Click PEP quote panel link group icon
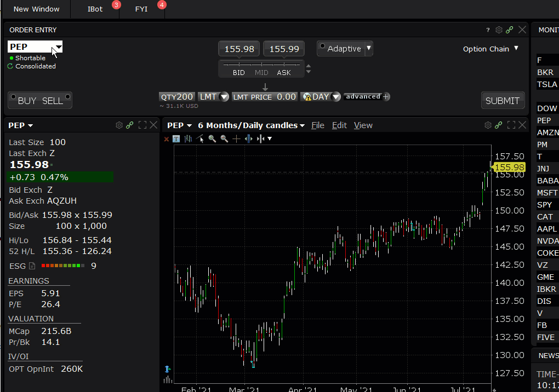The image size is (559, 392). click(x=130, y=125)
